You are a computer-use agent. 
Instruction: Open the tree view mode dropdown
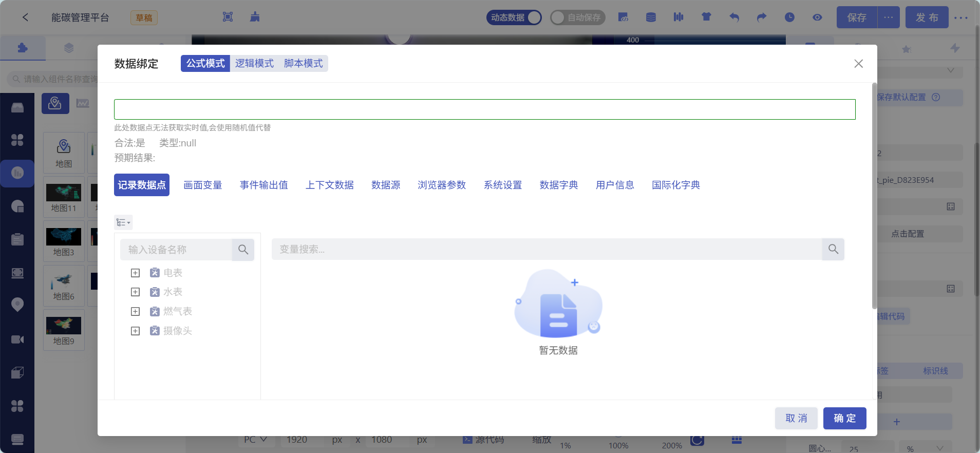tap(123, 222)
